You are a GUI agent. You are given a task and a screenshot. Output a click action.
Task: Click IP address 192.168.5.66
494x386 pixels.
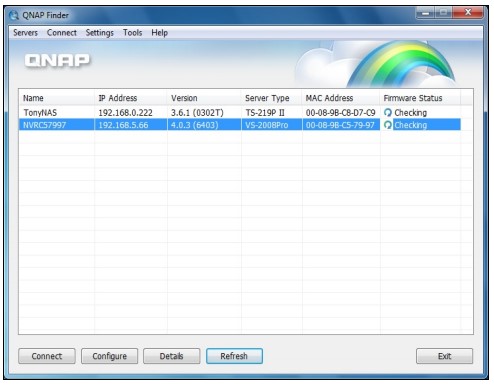pos(123,125)
